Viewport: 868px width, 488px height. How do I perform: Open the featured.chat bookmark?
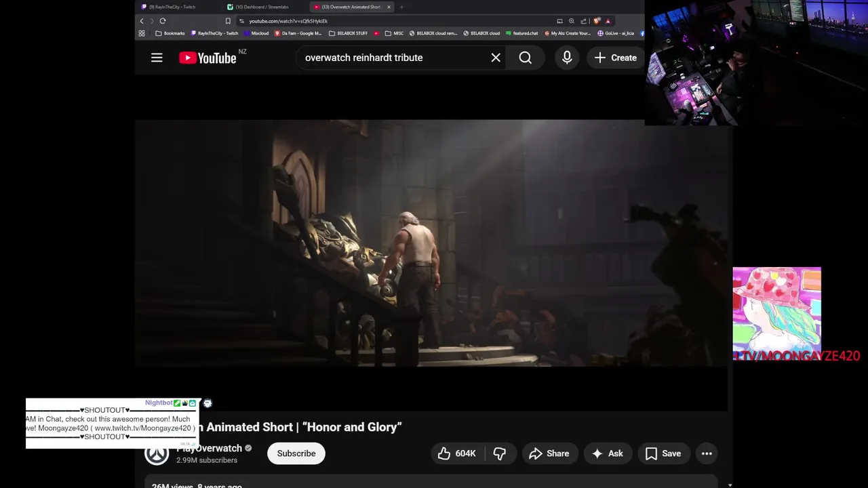[521, 33]
